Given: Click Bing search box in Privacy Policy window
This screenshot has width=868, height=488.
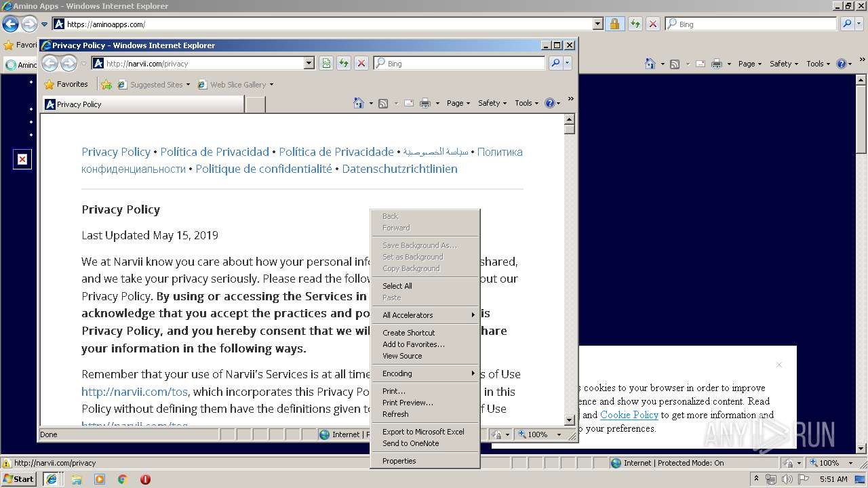Looking at the screenshot, I should 459,63.
